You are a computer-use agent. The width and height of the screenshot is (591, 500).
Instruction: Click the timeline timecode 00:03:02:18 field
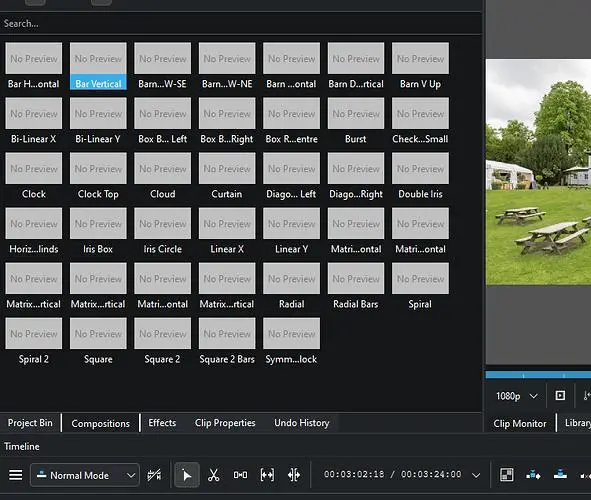353,474
